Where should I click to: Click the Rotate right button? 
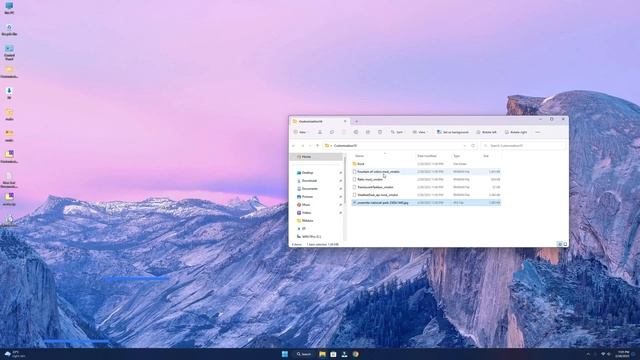point(516,132)
